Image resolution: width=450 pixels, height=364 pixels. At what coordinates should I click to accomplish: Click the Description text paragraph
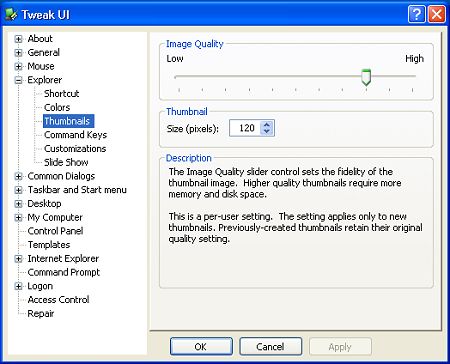click(295, 205)
